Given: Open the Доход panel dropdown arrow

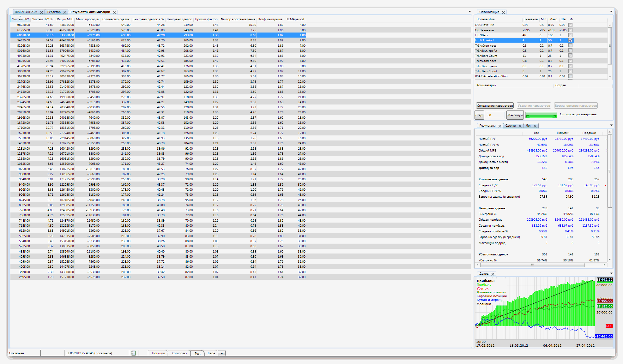Looking at the screenshot, I should 611,273.
